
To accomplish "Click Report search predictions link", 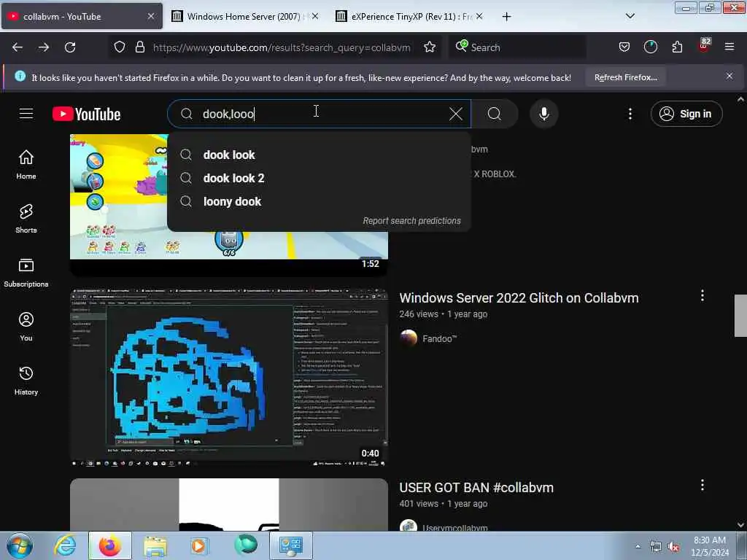I will click(x=411, y=220).
